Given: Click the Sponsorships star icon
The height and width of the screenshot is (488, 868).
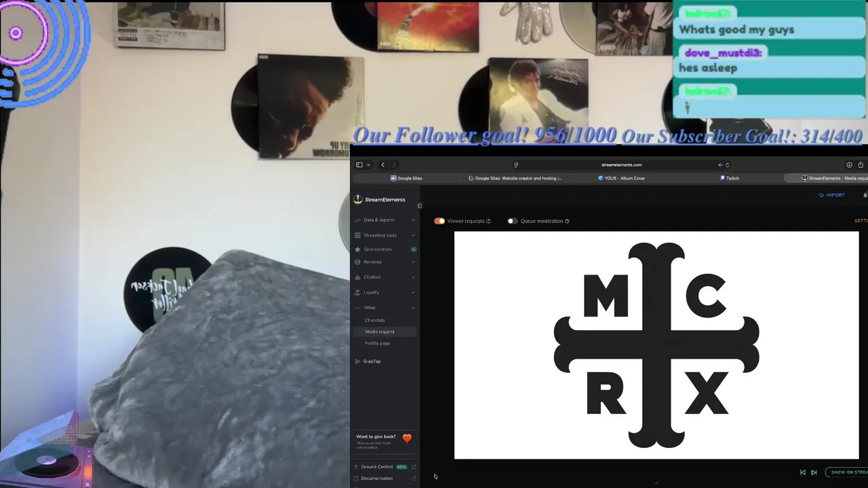Looking at the screenshot, I should tap(357, 249).
